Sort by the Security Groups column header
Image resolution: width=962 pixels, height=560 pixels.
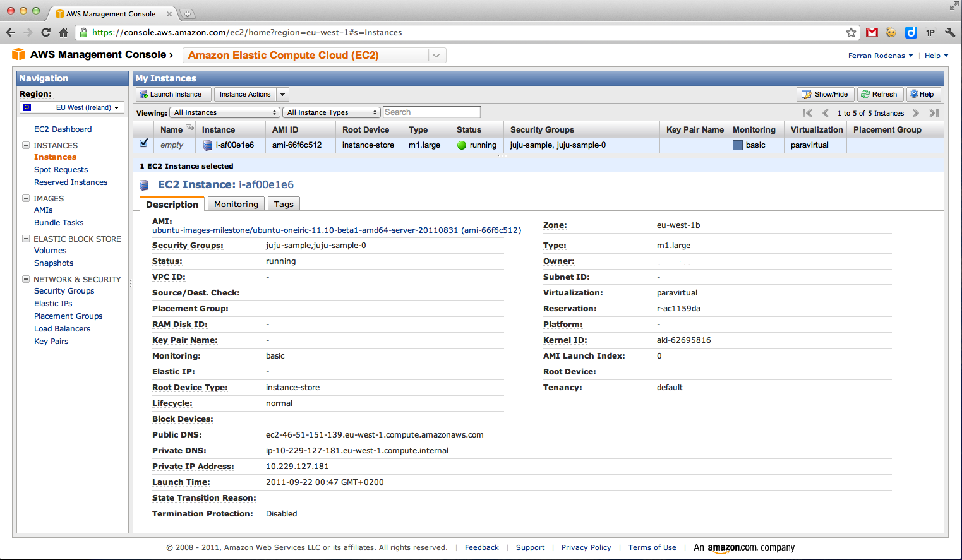coord(581,129)
